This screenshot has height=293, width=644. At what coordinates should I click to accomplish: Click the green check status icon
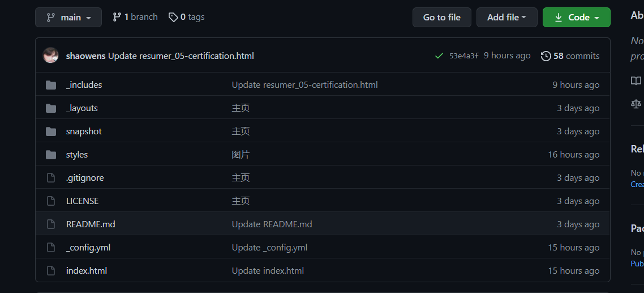(x=439, y=56)
